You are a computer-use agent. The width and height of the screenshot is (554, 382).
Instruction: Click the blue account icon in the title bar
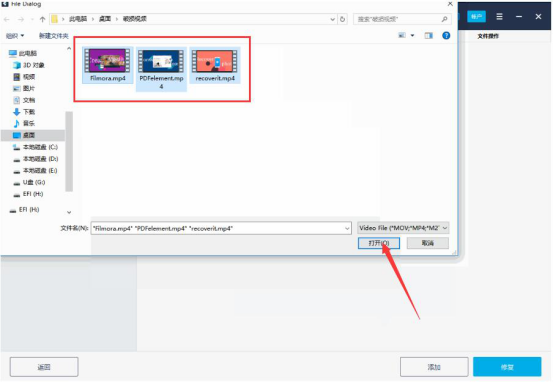[476, 16]
